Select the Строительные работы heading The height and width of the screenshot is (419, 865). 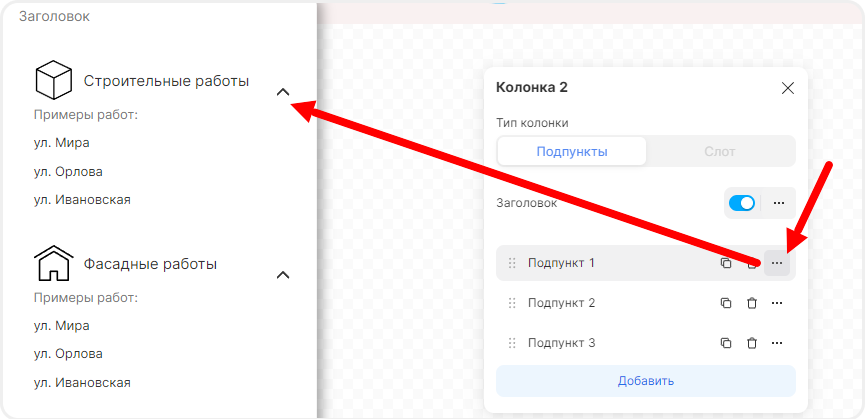166,81
